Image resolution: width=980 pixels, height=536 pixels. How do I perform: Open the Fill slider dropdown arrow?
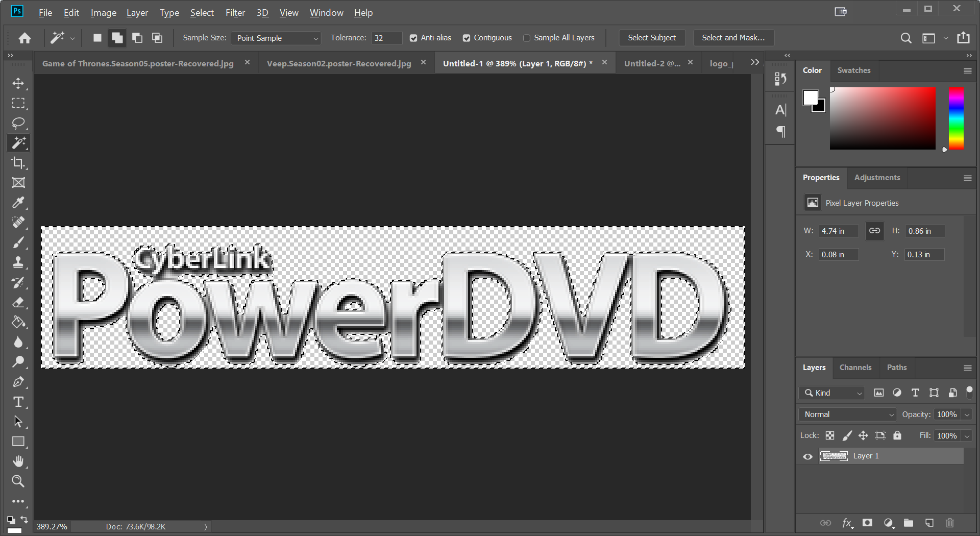967,436
